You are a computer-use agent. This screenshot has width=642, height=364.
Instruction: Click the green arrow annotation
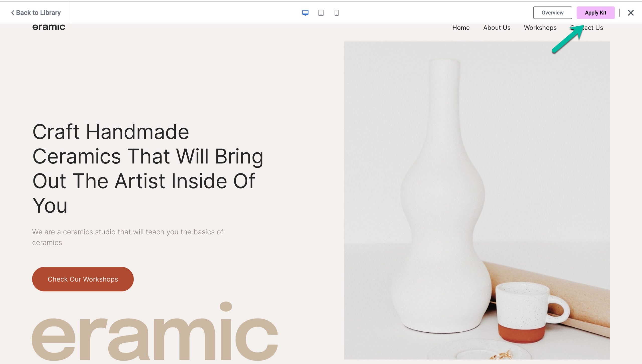568,39
